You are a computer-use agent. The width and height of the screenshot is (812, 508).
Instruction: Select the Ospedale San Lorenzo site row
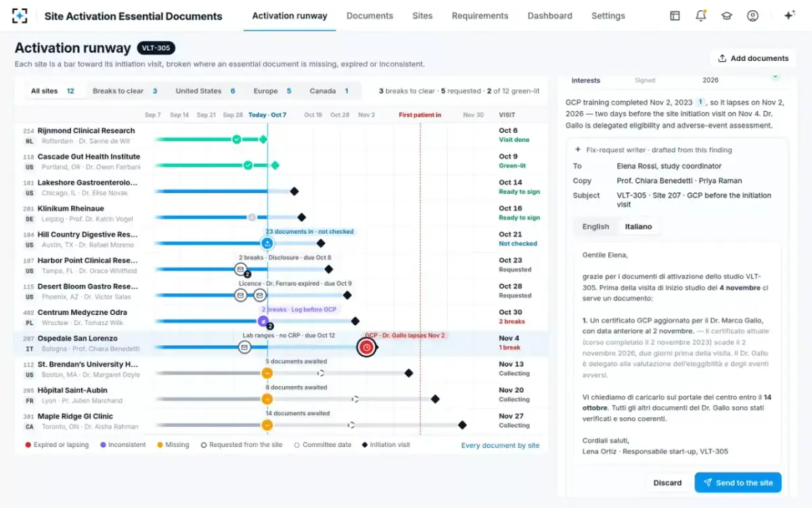281,343
